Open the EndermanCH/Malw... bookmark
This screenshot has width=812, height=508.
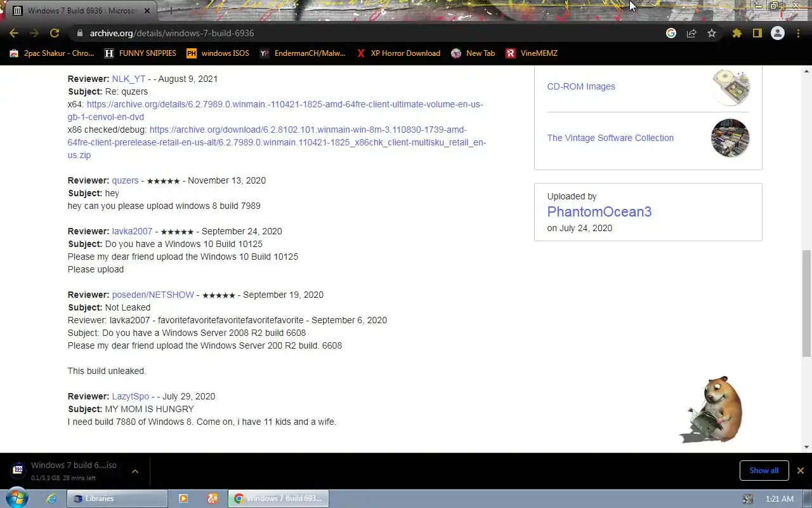click(x=303, y=53)
